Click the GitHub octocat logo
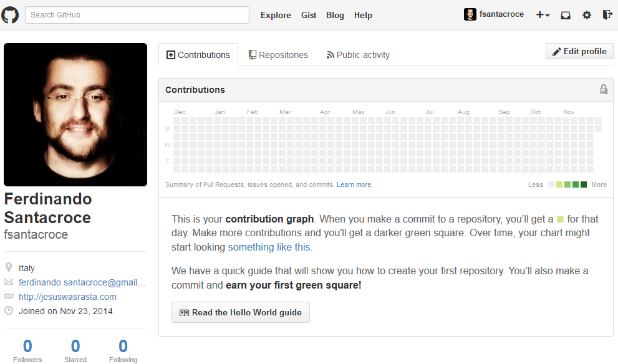Image resolution: width=618 pixels, height=364 pixels. point(10,14)
